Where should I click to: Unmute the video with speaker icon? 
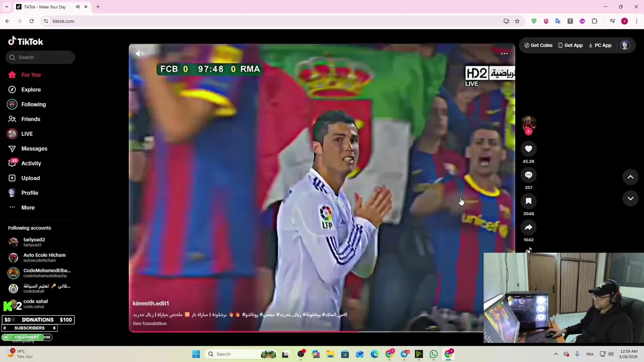pyautogui.click(x=140, y=53)
